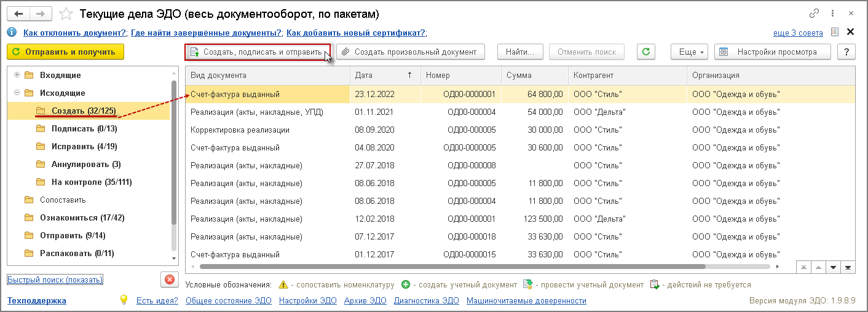Collapse the Исходящие tree node
This screenshot has width=868, height=312.
pyautogui.click(x=16, y=93)
